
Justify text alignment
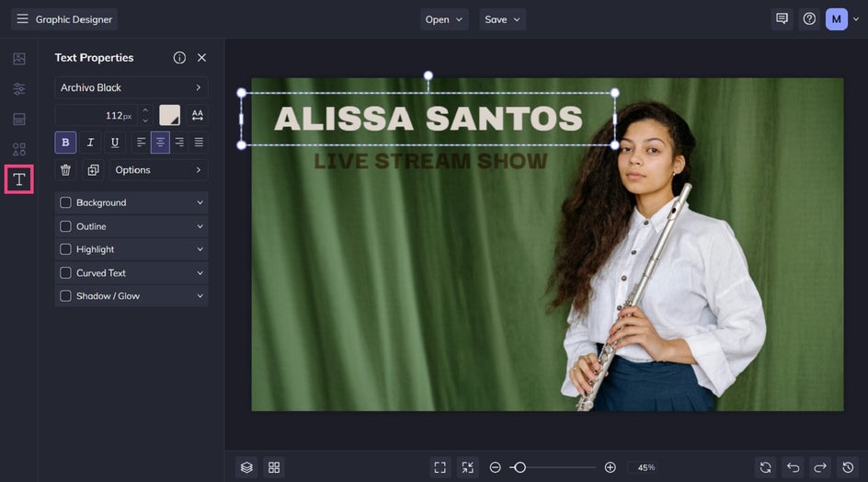click(x=199, y=143)
